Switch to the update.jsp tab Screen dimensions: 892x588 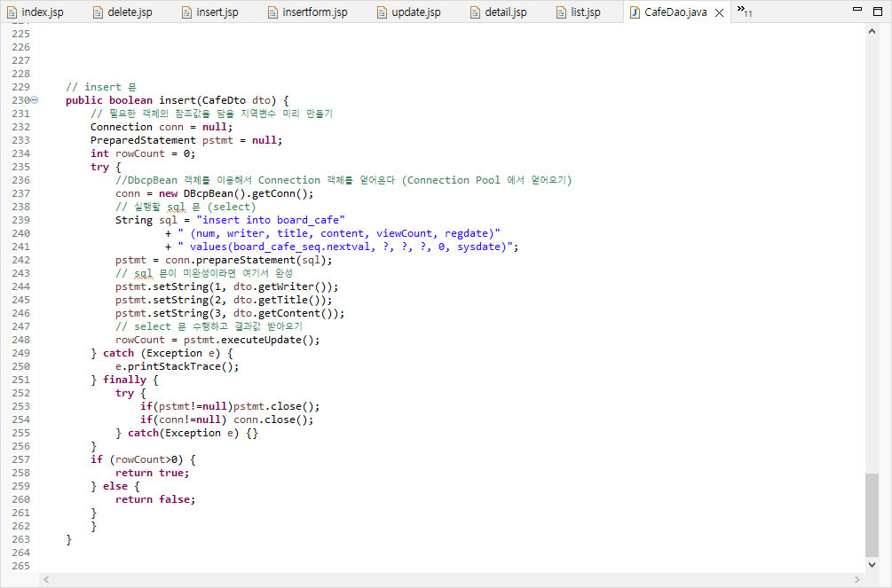[x=409, y=12]
